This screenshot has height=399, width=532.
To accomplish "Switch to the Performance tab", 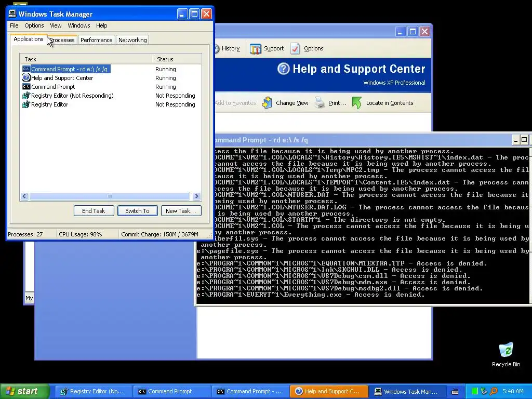I will [96, 40].
